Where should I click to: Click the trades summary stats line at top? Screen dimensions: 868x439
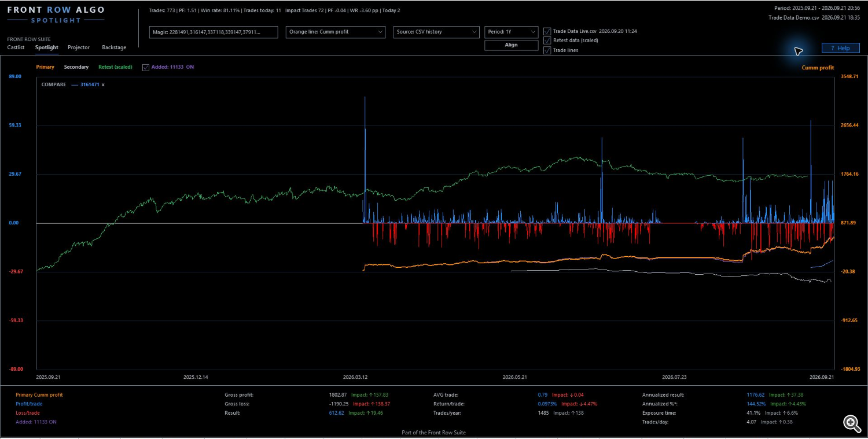click(274, 10)
